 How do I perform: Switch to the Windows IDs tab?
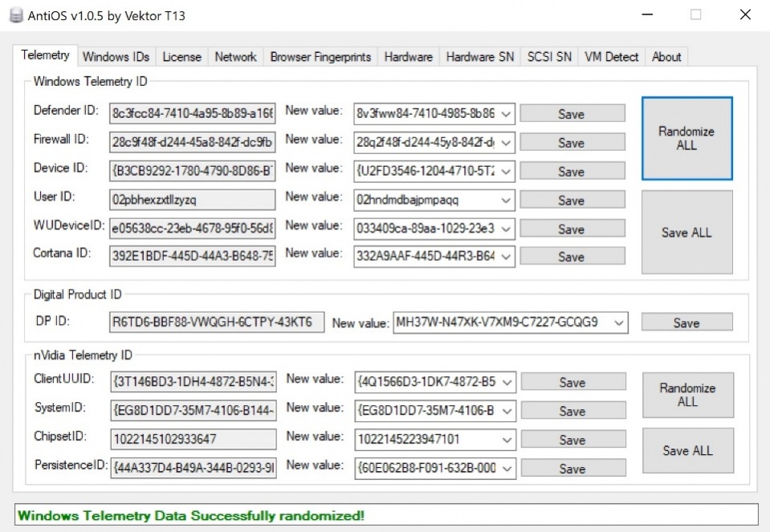pos(116,56)
